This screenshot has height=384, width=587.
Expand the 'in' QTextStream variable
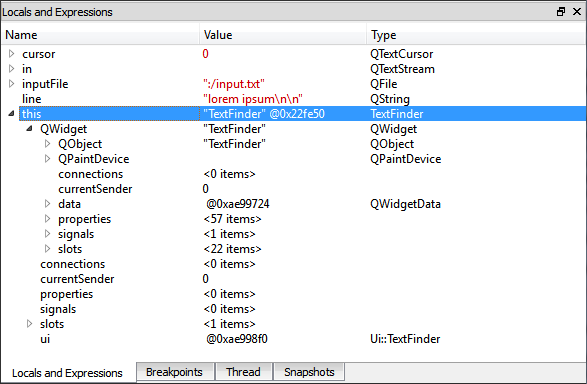click(12, 69)
